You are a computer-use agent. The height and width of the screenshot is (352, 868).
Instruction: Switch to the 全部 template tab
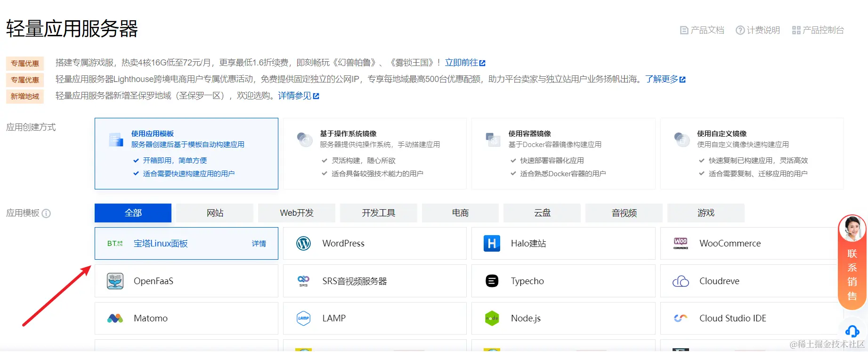point(133,213)
